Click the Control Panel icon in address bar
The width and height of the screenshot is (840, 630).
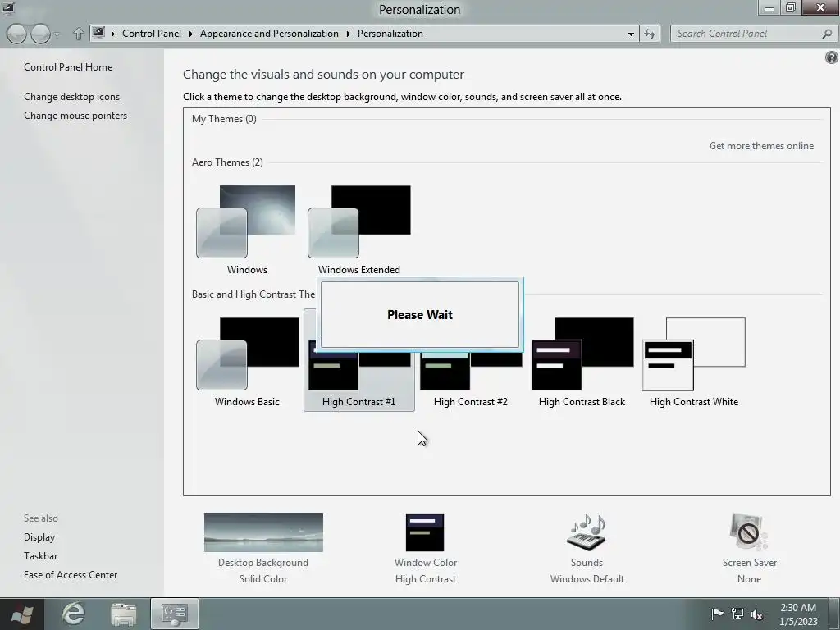[98, 33]
